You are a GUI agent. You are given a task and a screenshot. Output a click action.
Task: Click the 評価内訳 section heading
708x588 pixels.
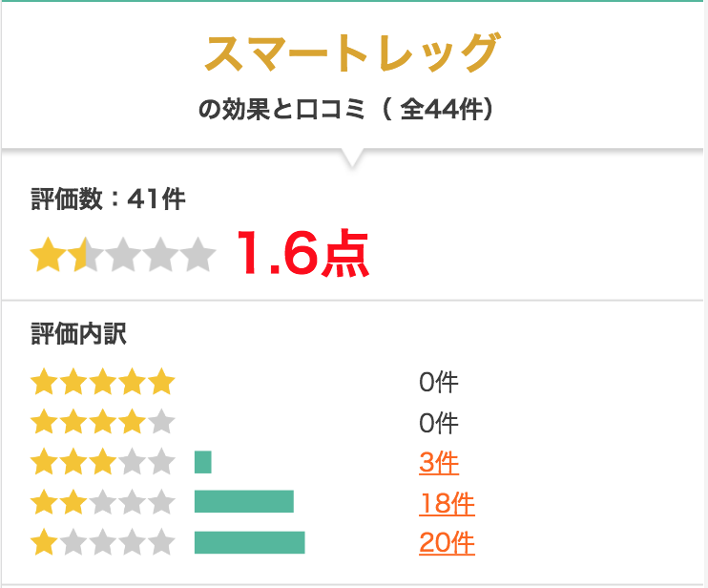(78, 334)
